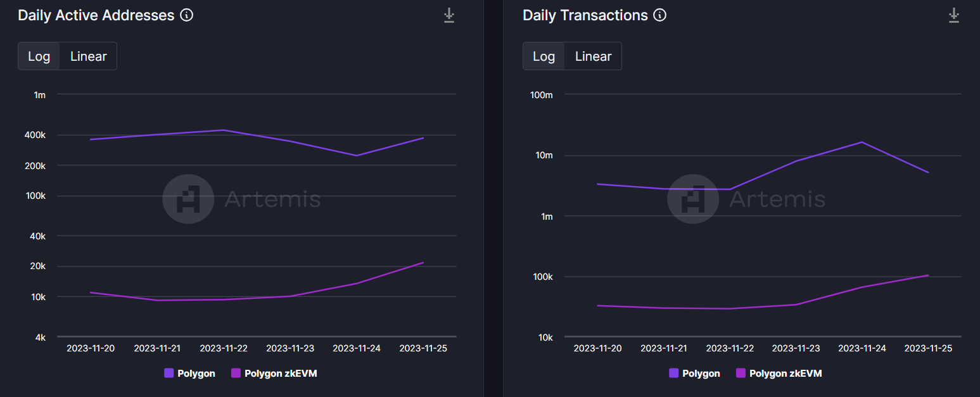Select Log scale for Daily Transactions chart

544,56
